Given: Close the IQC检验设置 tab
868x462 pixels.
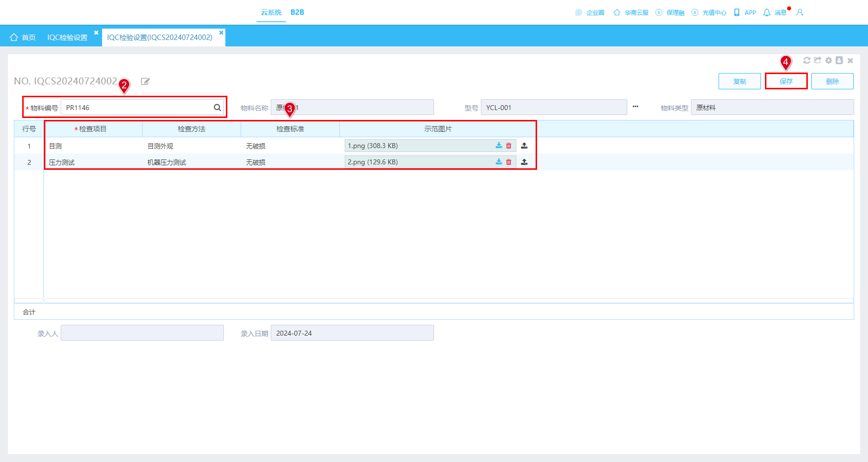Looking at the screenshot, I should (96, 33).
